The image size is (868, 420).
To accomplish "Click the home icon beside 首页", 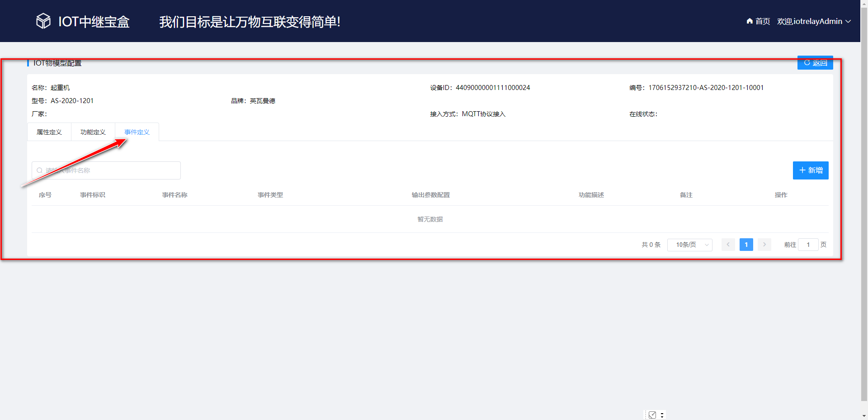I will [749, 21].
